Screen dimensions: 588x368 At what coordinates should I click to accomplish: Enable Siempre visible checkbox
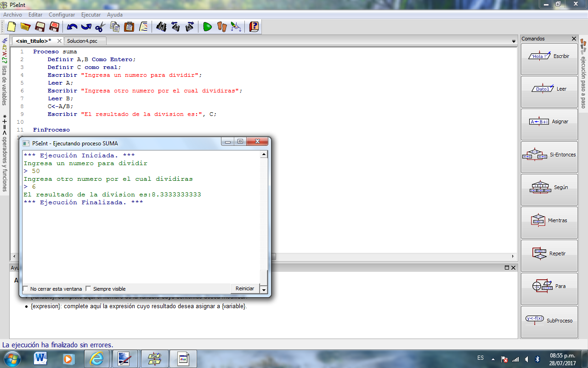click(x=89, y=289)
